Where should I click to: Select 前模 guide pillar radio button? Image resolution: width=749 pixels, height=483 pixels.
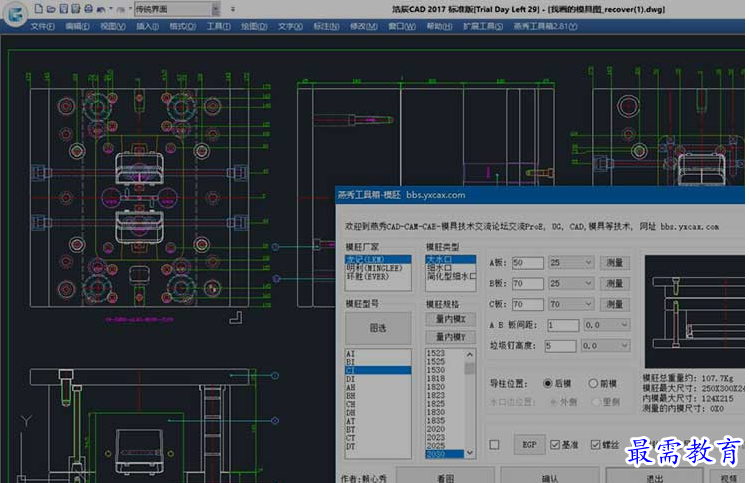coord(593,384)
